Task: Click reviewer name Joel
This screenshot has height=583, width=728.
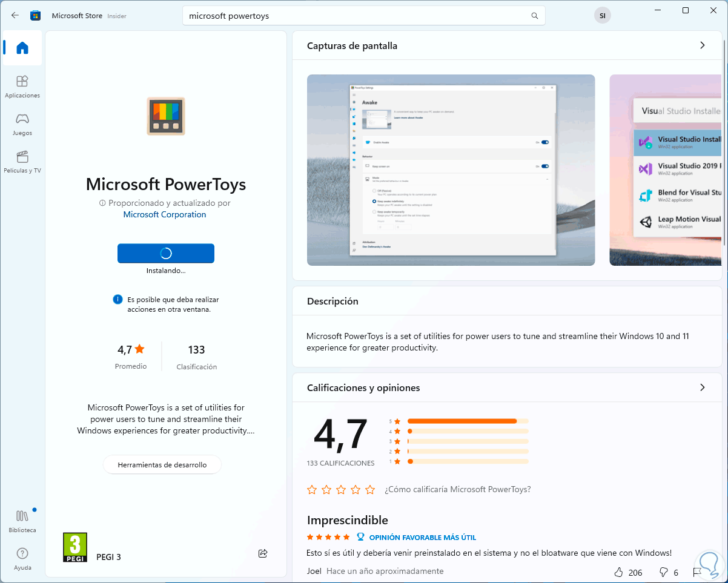Action: click(314, 571)
